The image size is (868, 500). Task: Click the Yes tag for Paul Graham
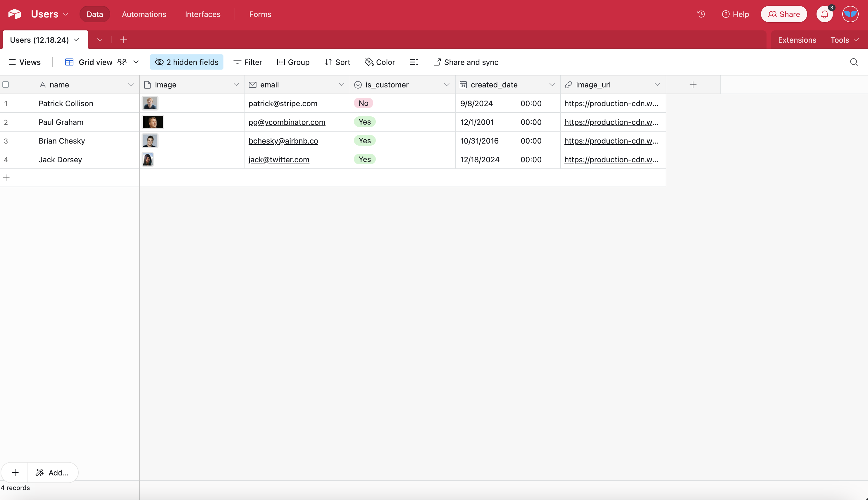(x=364, y=122)
